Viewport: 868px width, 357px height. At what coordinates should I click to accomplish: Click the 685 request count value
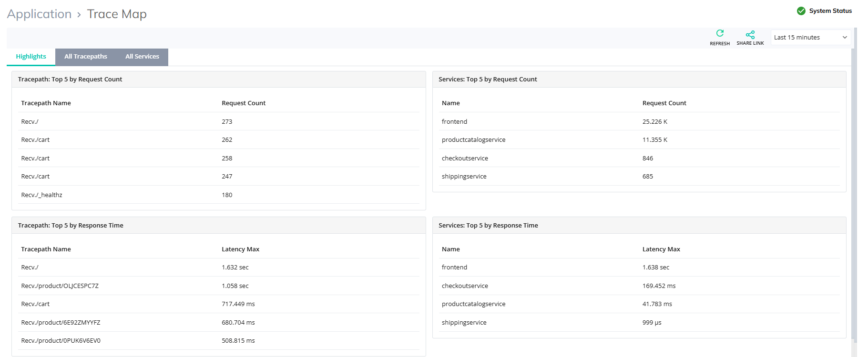(x=647, y=177)
